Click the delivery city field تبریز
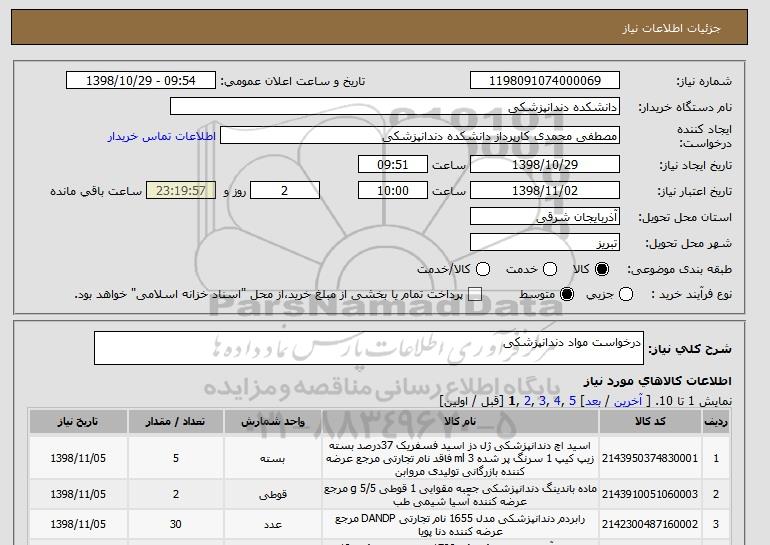This screenshot has width=770, height=545. (x=545, y=243)
